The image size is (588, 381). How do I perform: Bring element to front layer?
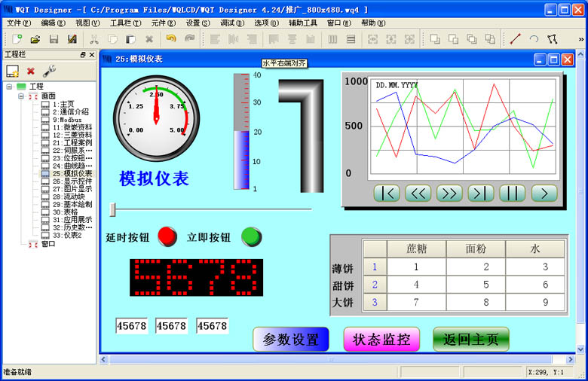point(435,39)
